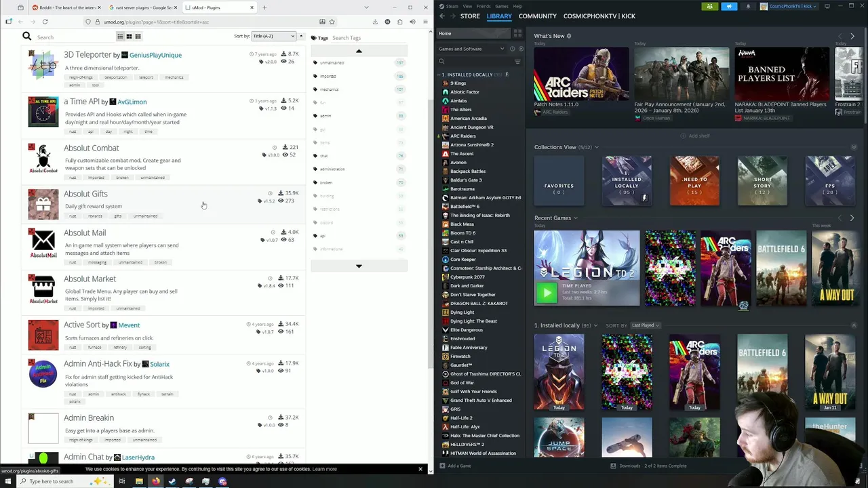Show next What's New items arrow

(x=852, y=36)
